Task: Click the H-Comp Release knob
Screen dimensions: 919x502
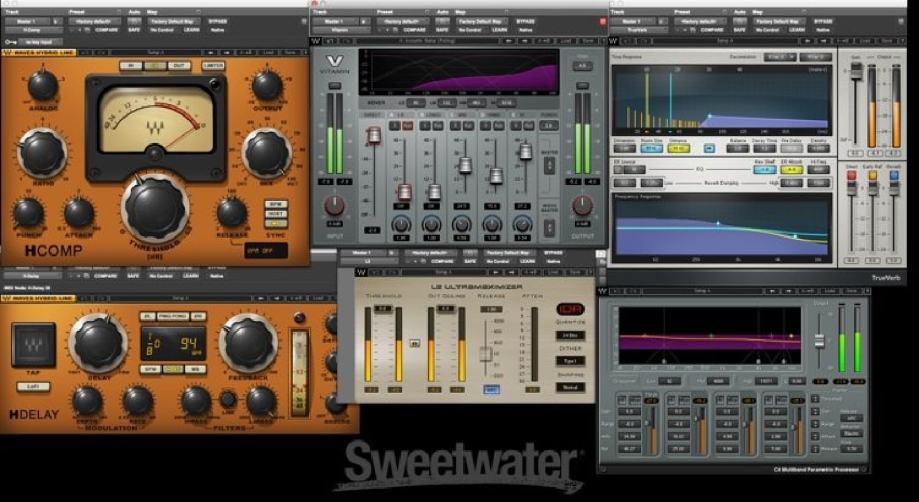Action: click(232, 212)
